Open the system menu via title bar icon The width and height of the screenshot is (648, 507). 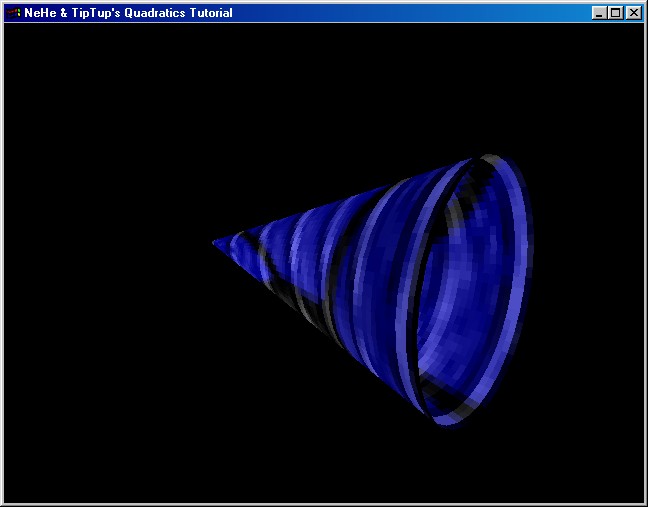pos(13,13)
